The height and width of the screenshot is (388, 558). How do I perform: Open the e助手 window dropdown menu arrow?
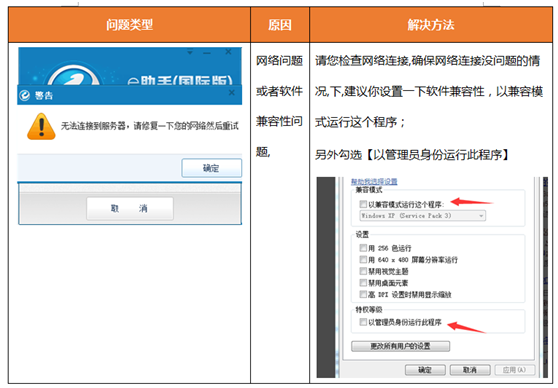[x=190, y=53]
